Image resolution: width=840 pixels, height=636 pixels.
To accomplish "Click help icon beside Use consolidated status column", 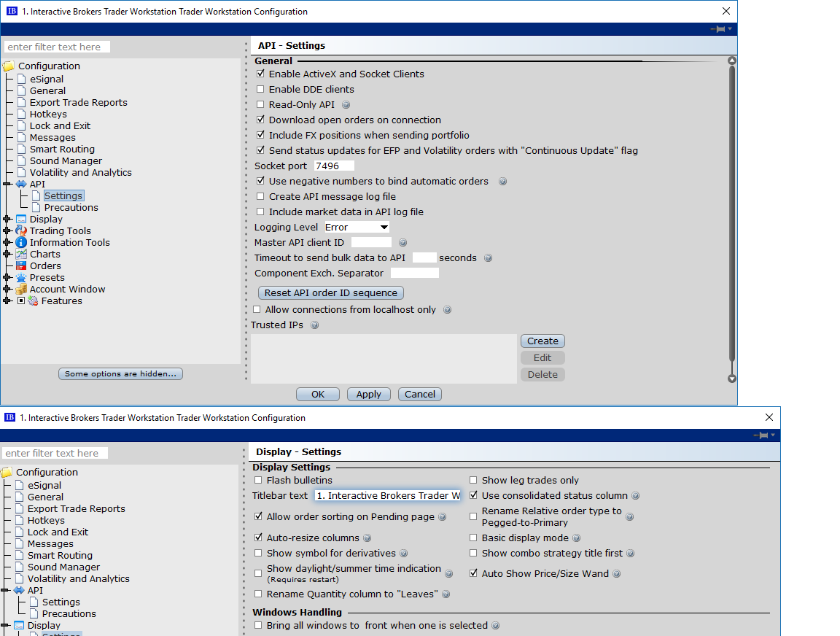I will pyautogui.click(x=635, y=496).
